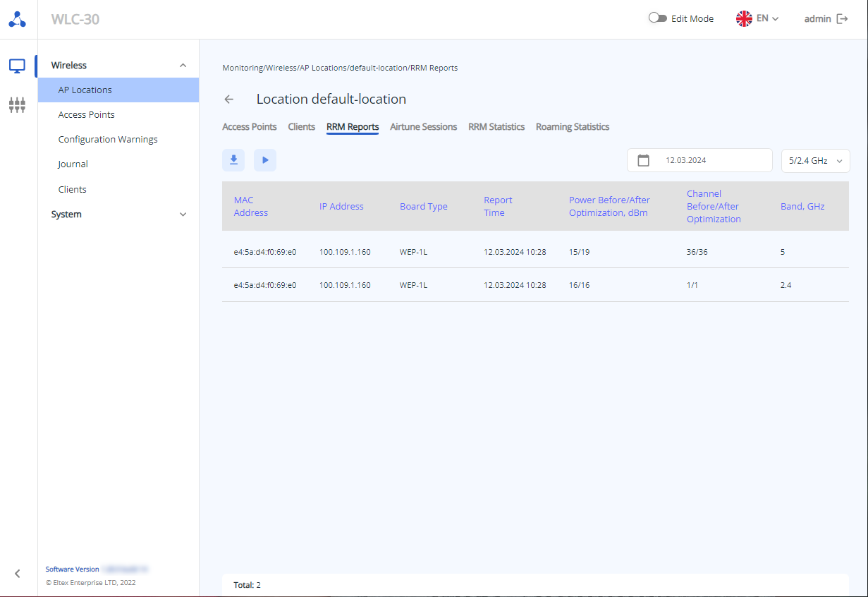The width and height of the screenshot is (868, 597).
Task: Run RRM optimization with play button
Action: [265, 160]
